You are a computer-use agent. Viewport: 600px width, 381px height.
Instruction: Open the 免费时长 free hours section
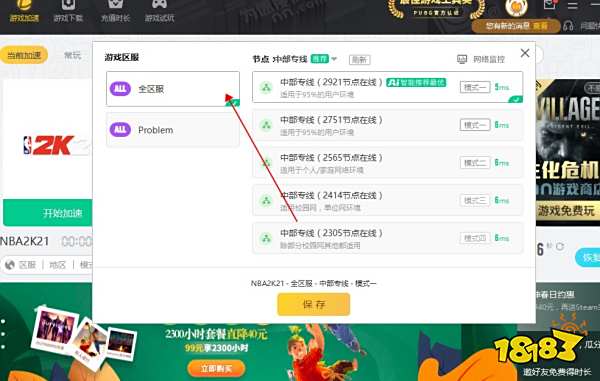(x=115, y=11)
